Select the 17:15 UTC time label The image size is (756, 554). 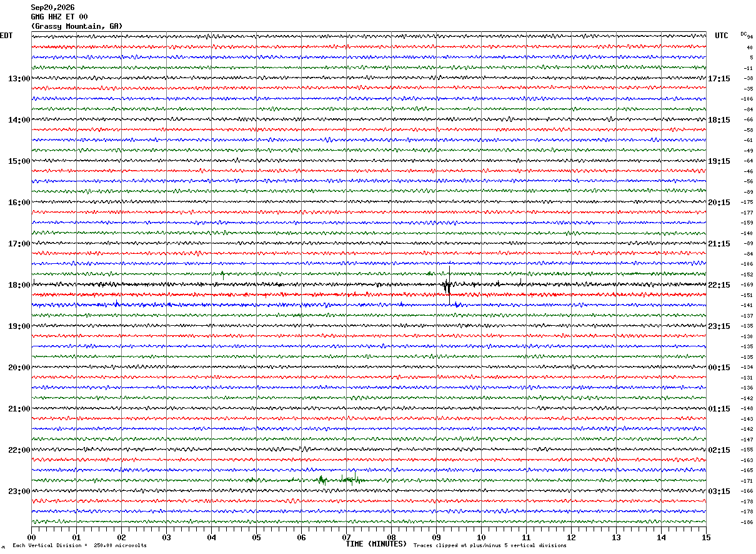[719, 79]
